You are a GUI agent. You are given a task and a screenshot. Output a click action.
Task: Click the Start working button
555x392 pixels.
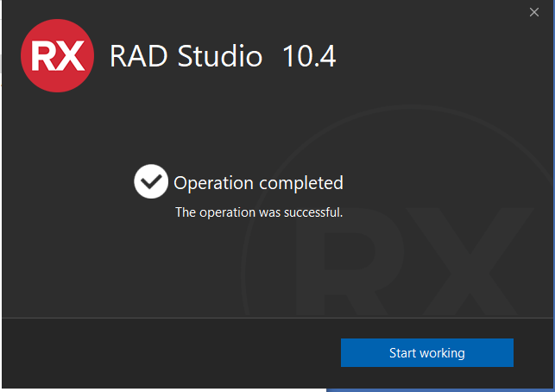pyautogui.click(x=427, y=352)
